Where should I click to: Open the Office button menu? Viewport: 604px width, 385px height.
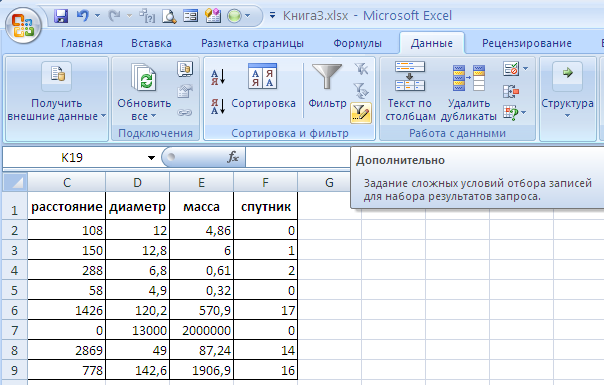point(23,25)
